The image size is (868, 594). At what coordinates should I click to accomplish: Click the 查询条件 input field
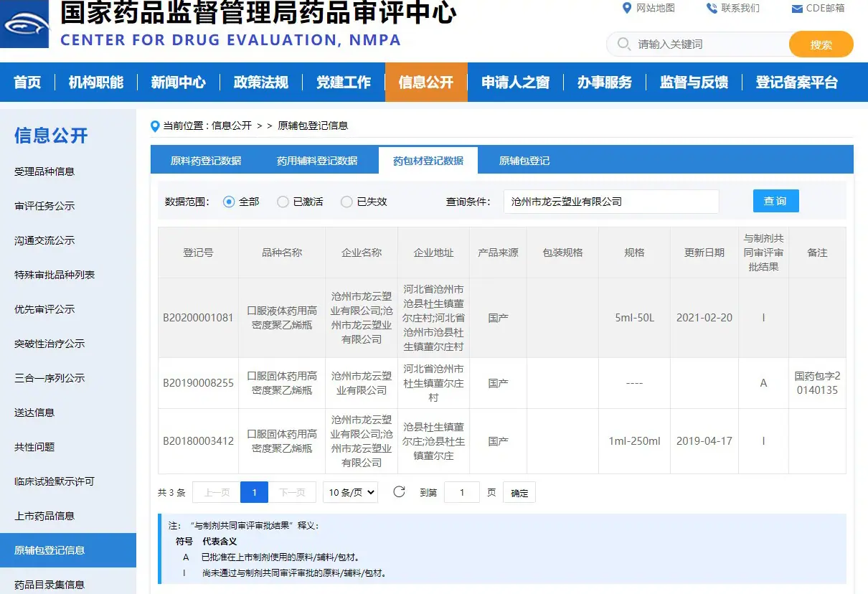point(611,202)
